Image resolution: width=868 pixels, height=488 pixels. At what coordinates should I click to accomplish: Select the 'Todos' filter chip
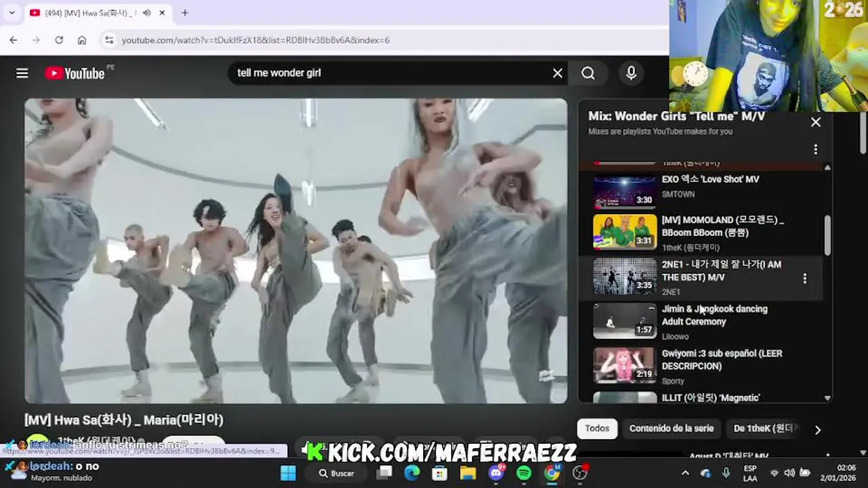(x=597, y=428)
